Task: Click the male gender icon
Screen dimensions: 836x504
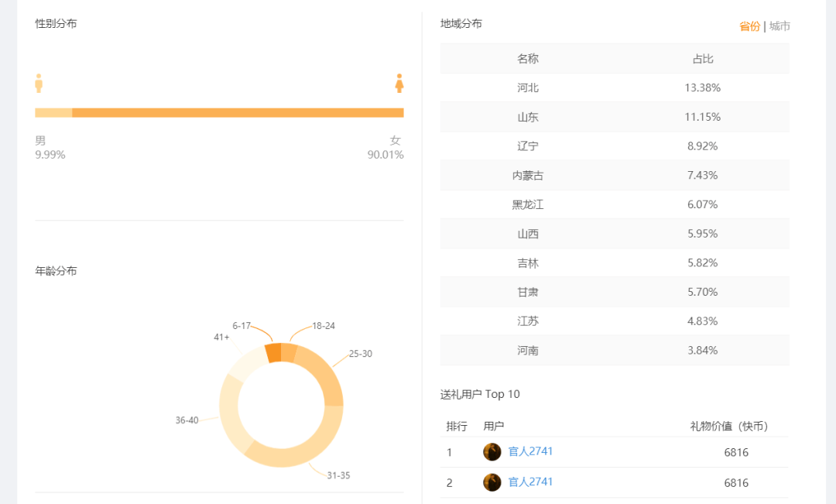Action: click(39, 84)
